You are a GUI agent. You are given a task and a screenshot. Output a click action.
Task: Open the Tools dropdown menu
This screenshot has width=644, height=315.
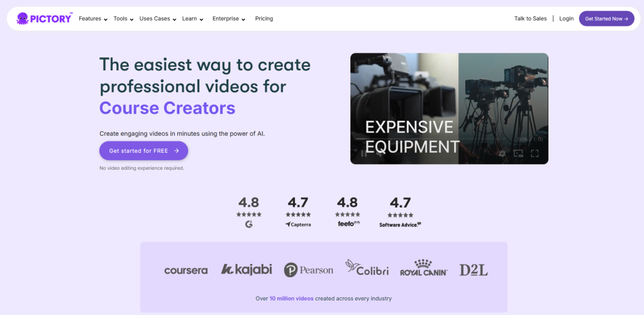123,19
